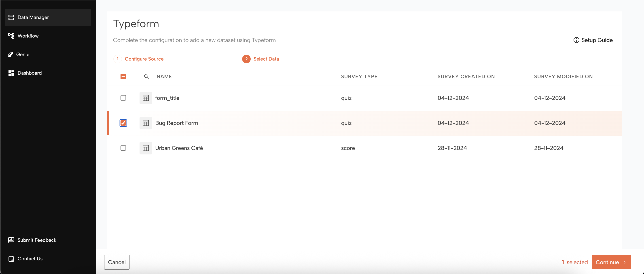Click the 1 selected counter
644x274 pixels.
(575, 262)
